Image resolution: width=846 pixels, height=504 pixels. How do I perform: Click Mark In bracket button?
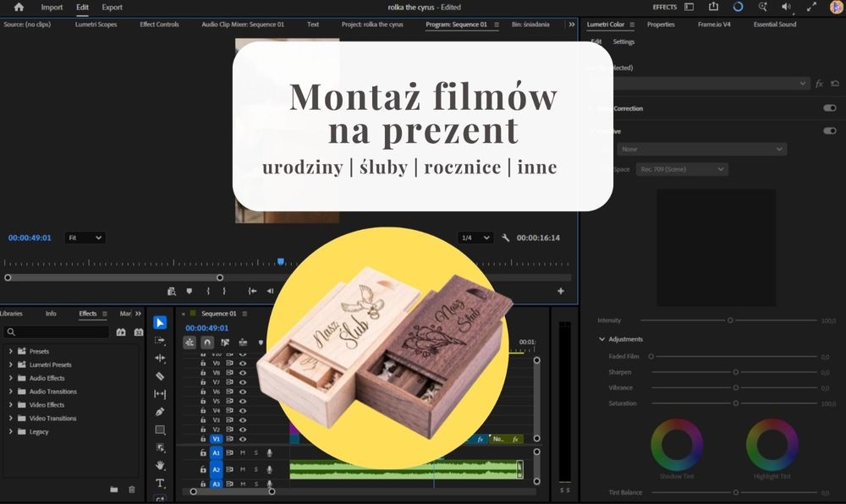click(x=208, y=291)
